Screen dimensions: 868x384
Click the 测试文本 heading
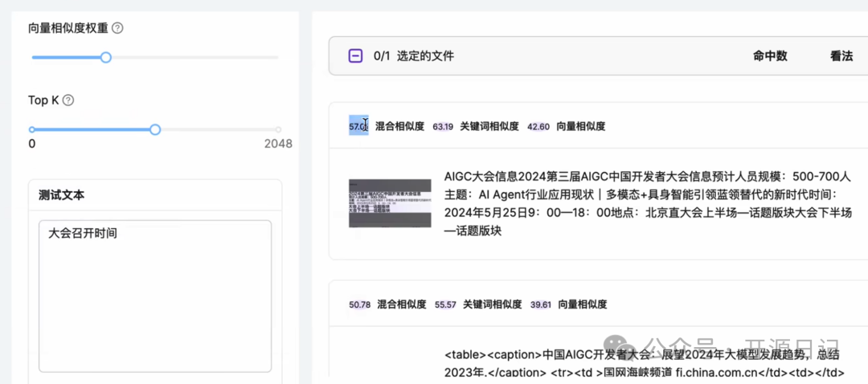point(61,194)
